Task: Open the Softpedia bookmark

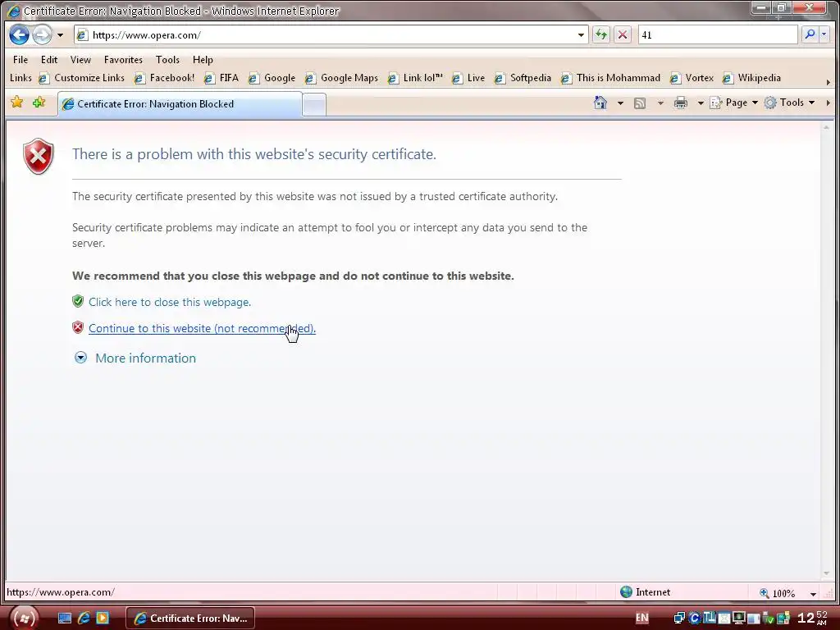Action: pos(523,78)
